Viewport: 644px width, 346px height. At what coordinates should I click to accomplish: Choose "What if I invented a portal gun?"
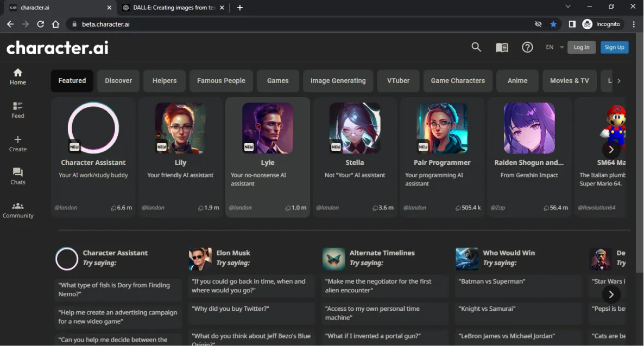tap(385, 336)
